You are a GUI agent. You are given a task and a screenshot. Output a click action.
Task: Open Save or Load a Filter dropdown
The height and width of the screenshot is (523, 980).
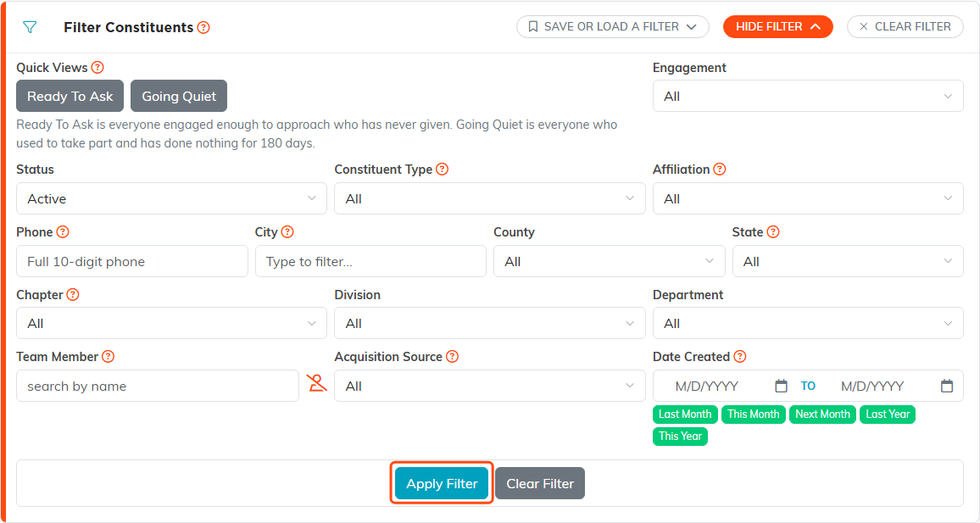click(x=612, y=27)
